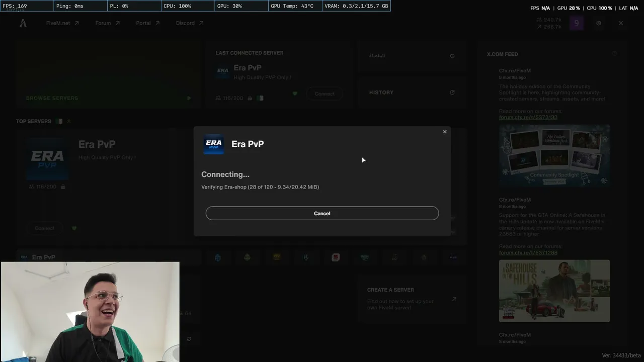Click the Last Connected Server heading
Image resolution: width=644 pixels, height=362 pixels.
coord(250,53)
